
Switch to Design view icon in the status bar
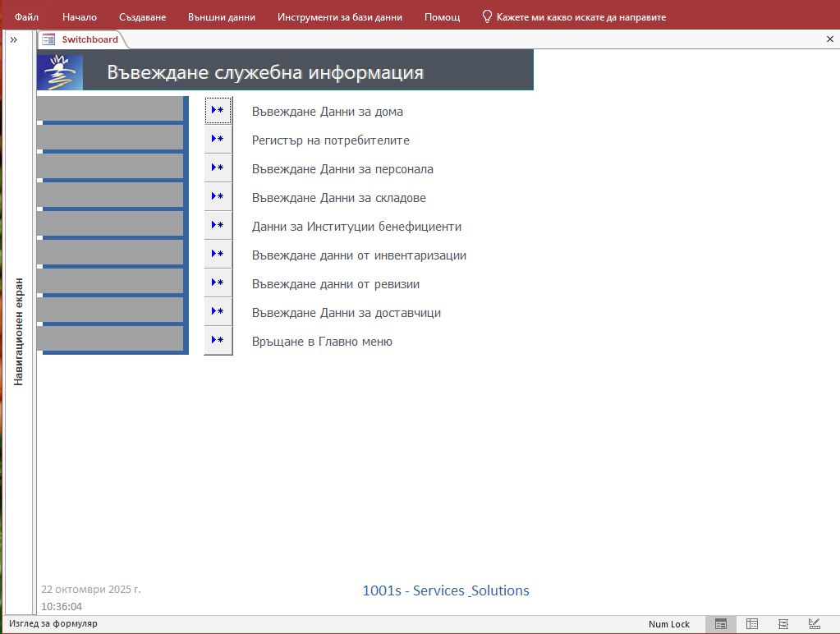tap(814, 624)
